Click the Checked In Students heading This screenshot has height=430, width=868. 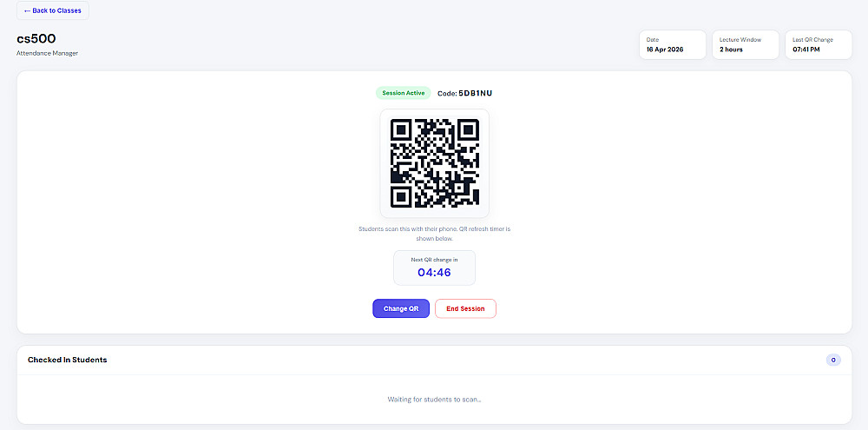coord(67,360)
